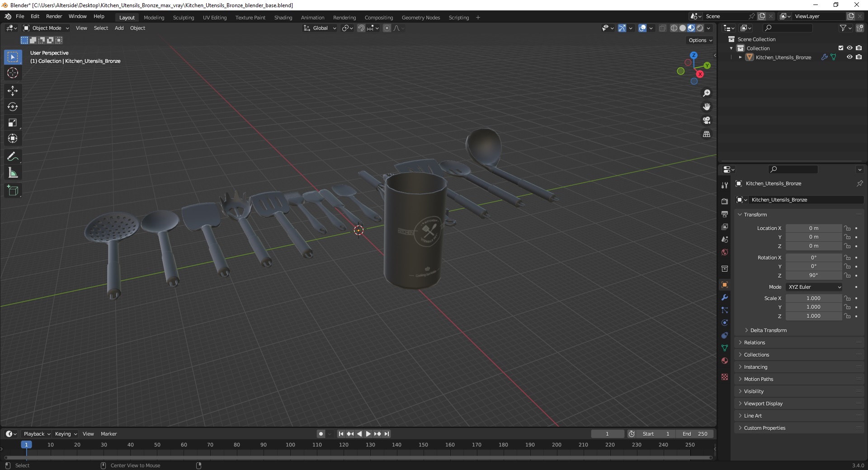
Task: Switch perspective/orthographic grid icon
Action: pyautogui.click(x=706, y=134)
